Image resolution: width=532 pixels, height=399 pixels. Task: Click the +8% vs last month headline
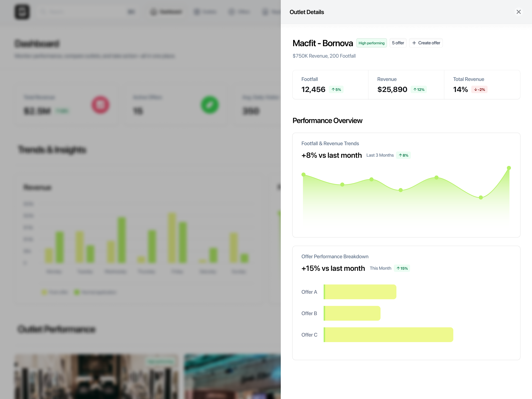[331, 155]
